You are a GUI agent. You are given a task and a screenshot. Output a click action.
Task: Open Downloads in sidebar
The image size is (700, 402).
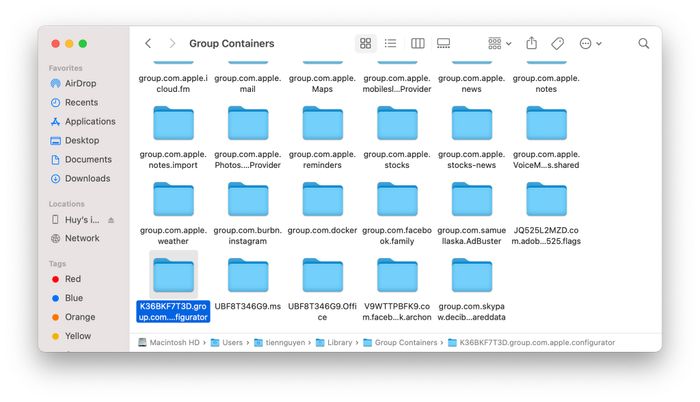(x=87, y=178)
